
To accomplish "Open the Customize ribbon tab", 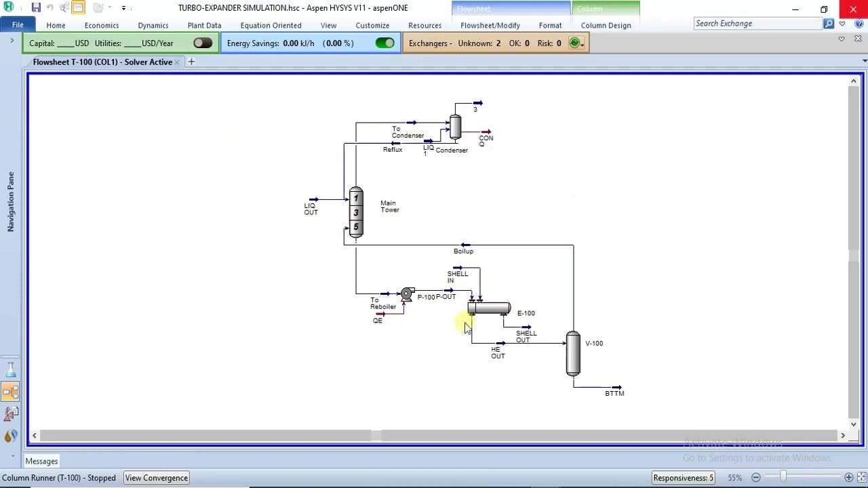I will [x=372, y=25].
